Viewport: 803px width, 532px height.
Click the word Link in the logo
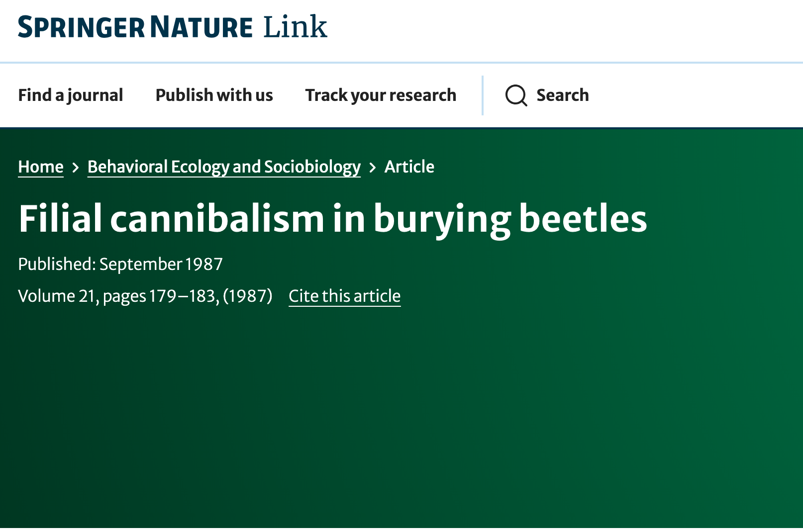(295, 27)
